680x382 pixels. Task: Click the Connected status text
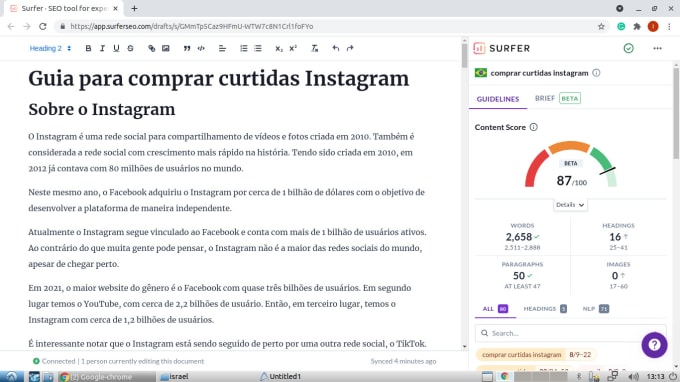click(59, 361)
